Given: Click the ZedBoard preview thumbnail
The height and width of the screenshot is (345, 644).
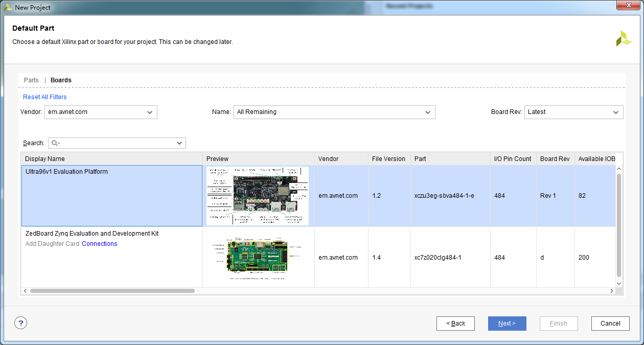Looking at the screenshot, I should (258, 258).
